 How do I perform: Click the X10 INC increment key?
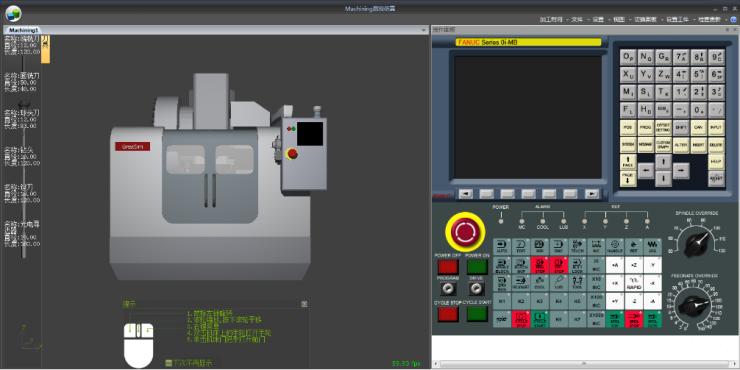[596, 283]
